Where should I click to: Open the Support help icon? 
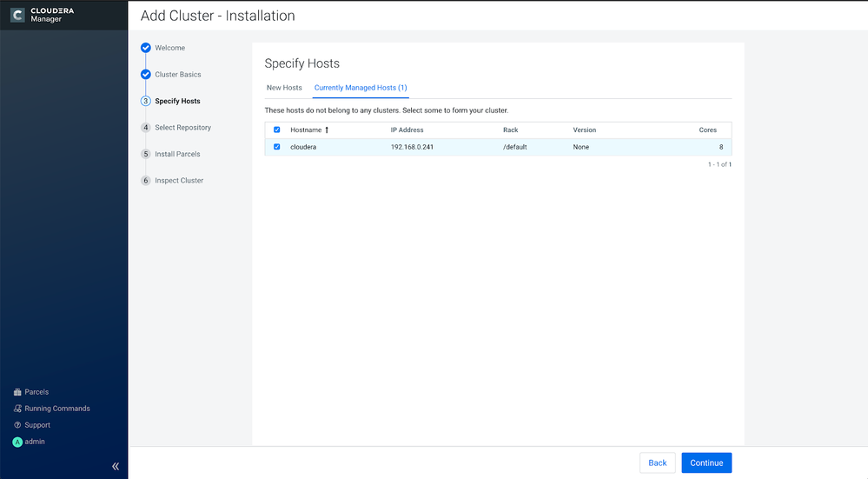[x=17, y=425]
